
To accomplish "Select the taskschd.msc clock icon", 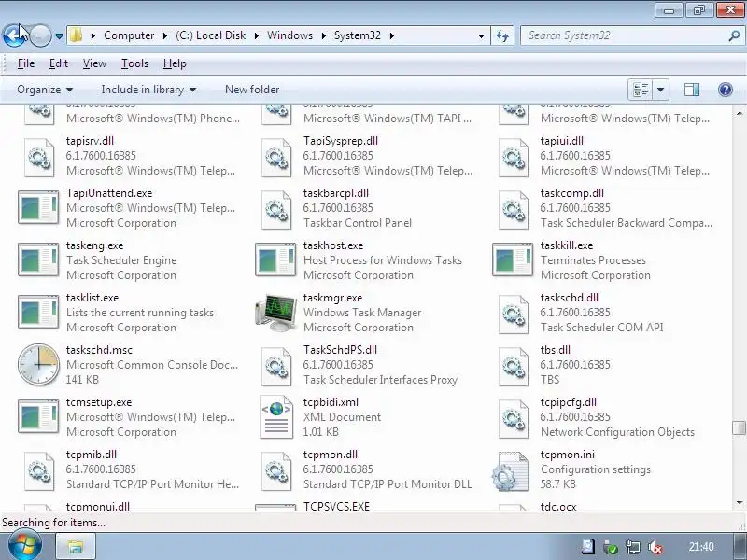I will [x=38, y=364].
